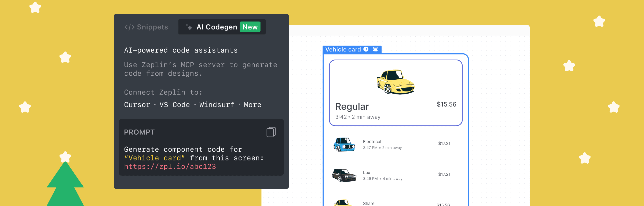The height and width of the screenshot is (206, 644).
Task: Open the VS Code link
Action: click(x=175, y=105)
